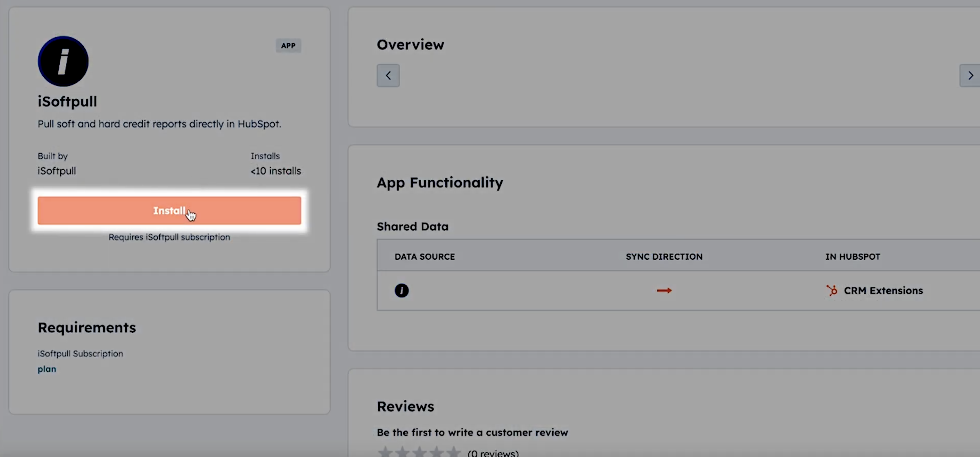This screenshot has height=457, width=980.
Task: Click the first rating star
Action: tap(385, 452)
